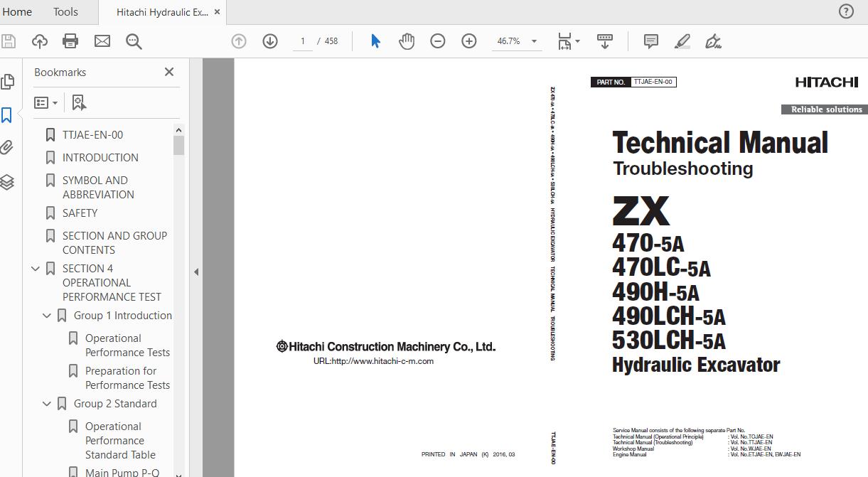This screenshot has height=477, width=868.
Task: Click the zoom out minus icon
Action: (438, 41)
